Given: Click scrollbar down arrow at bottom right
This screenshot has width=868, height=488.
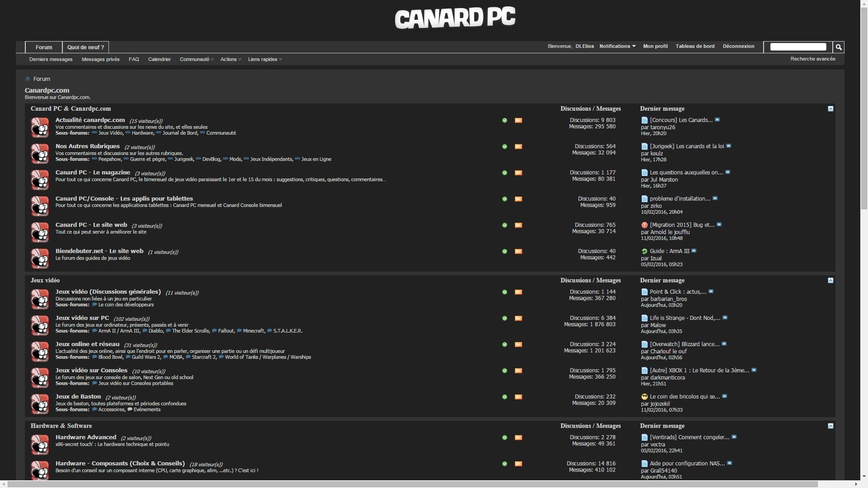Looking at the screenshot, I should (864, 476).
